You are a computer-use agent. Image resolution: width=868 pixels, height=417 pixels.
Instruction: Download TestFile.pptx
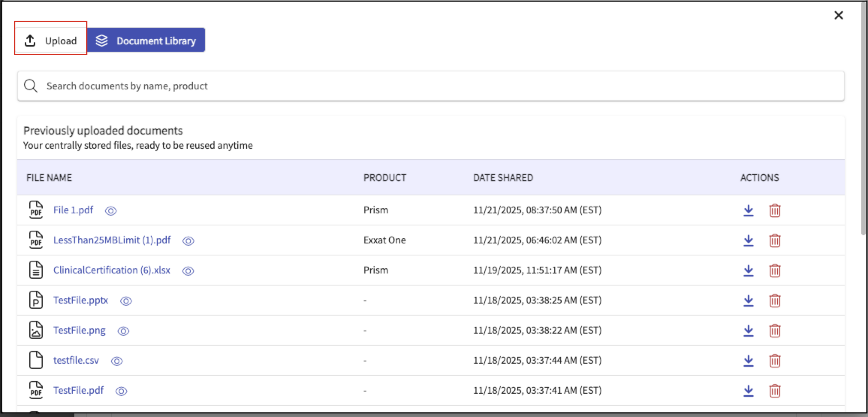748,301
